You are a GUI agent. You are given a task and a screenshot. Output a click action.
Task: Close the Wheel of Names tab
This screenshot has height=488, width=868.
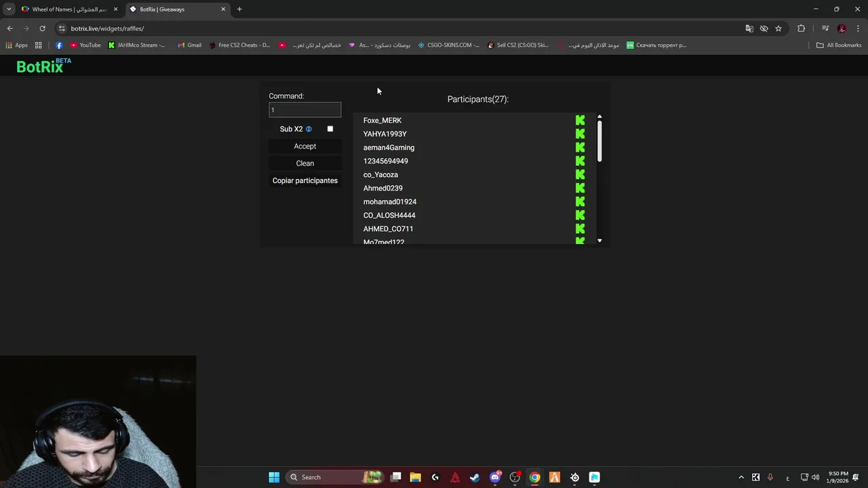[x=115, y=9]
